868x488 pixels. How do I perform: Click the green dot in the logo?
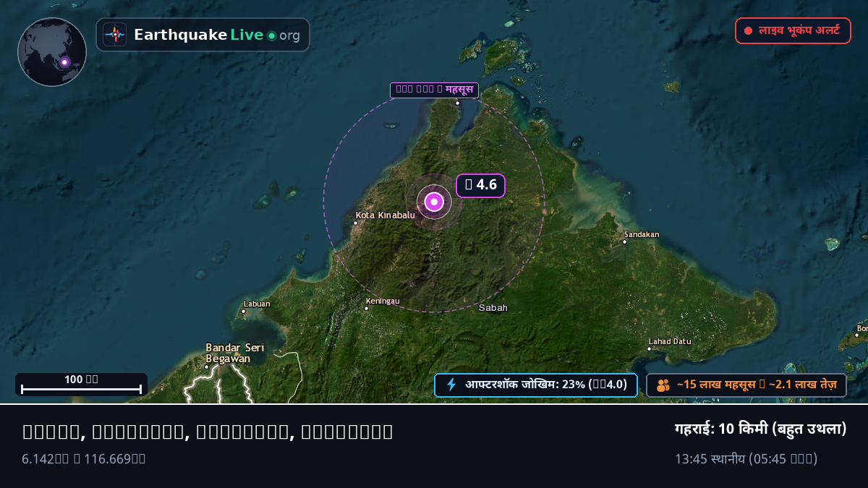tap(271, 35)
